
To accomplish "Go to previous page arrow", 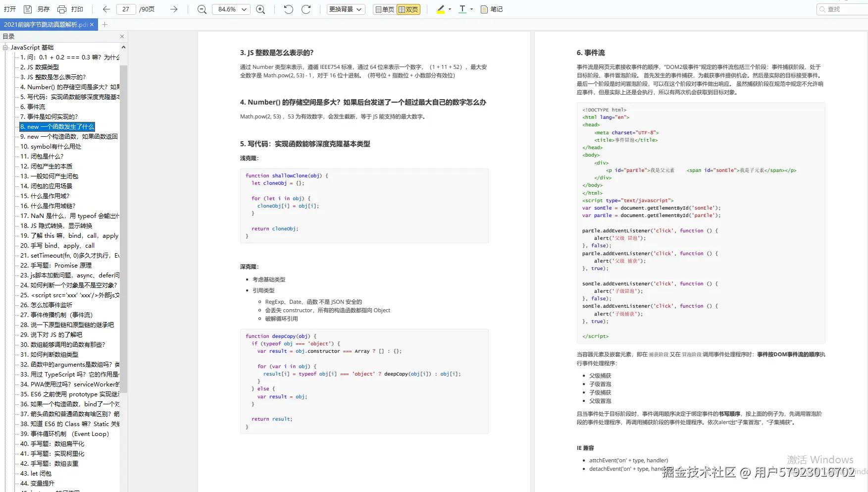I will [106, 9].
